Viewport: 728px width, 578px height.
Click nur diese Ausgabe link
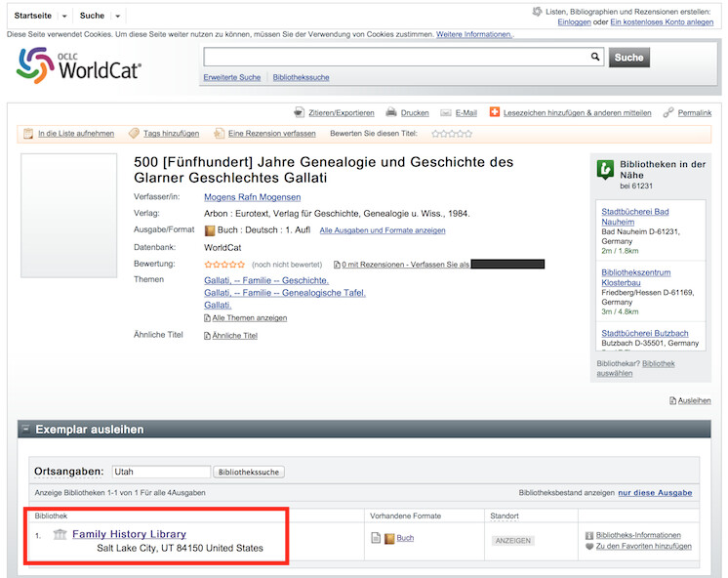[655, 493]
